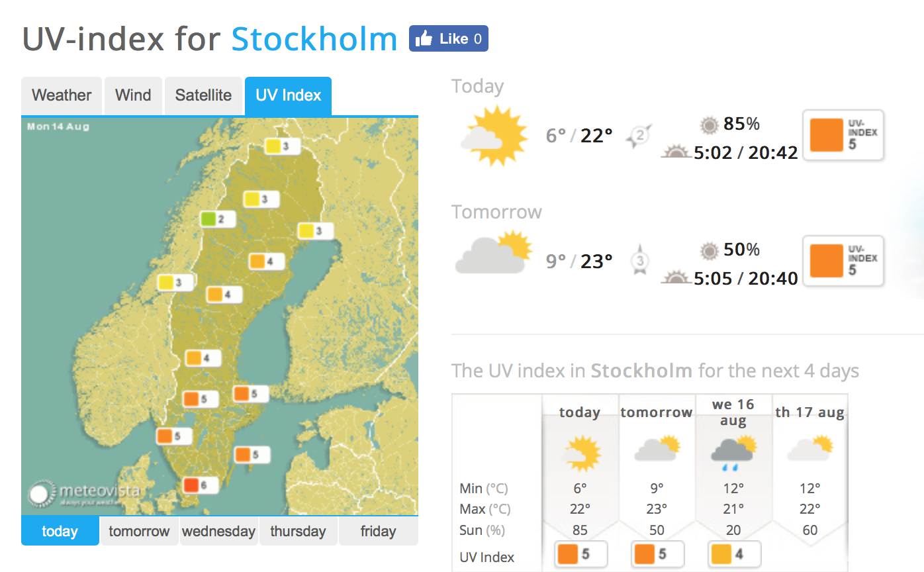The width and height of the screenshot is (924, 572).
Task: Click tomorrow's wind compass icon showing 3
Action: [x=640, y=260]
